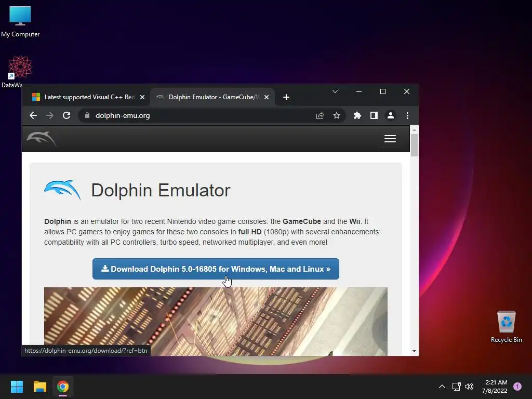Open the Chrome profile avatar
The image size is (532, 399).
pos(391,115)
